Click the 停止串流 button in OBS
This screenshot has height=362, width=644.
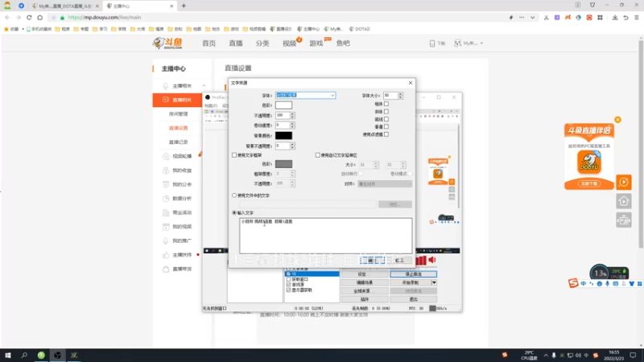pos(413,274)
